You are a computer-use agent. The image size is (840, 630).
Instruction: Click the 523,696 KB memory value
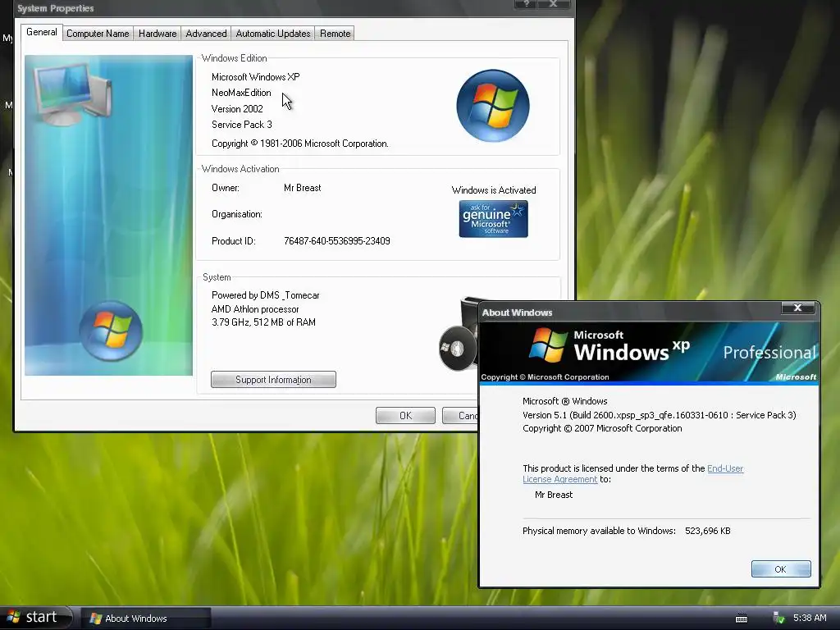708,531
